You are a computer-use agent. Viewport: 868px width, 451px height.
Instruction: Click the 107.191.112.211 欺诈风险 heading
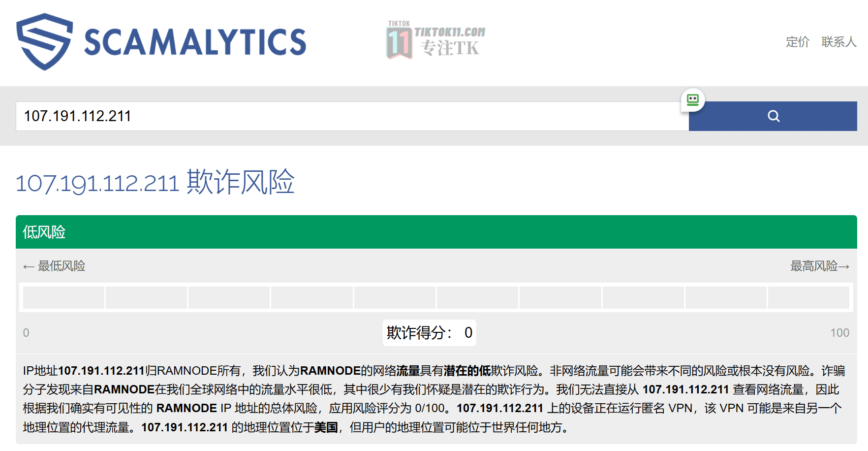(x=155, y=182)
